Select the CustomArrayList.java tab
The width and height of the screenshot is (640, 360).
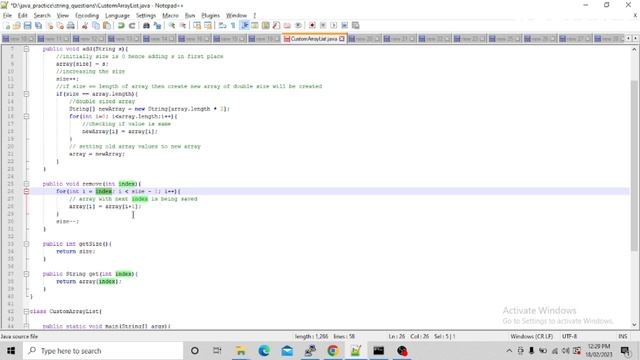pyautogui.click(x=314, y=38)
